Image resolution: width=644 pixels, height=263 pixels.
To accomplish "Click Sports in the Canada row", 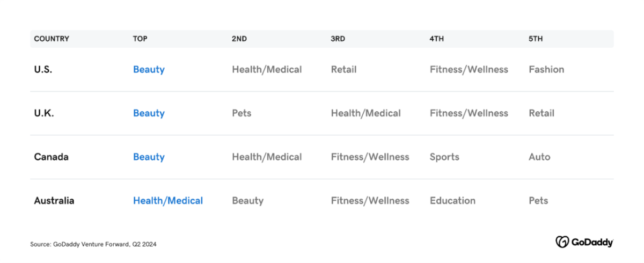I will 444,157.
